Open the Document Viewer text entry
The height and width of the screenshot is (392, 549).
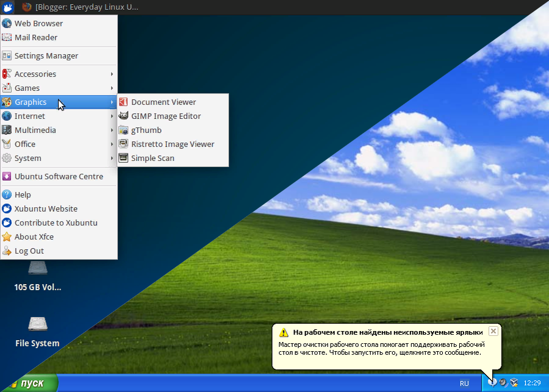[x=163, y=102]
